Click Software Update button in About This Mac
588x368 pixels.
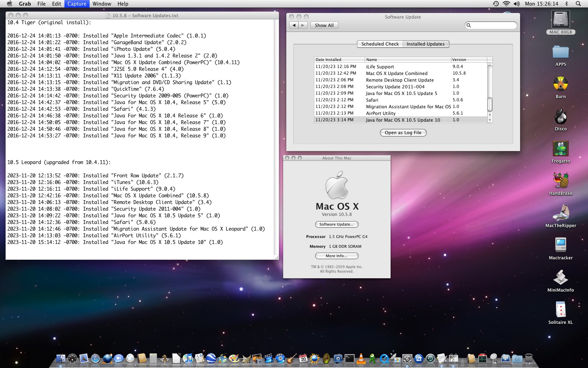(337, 224)
